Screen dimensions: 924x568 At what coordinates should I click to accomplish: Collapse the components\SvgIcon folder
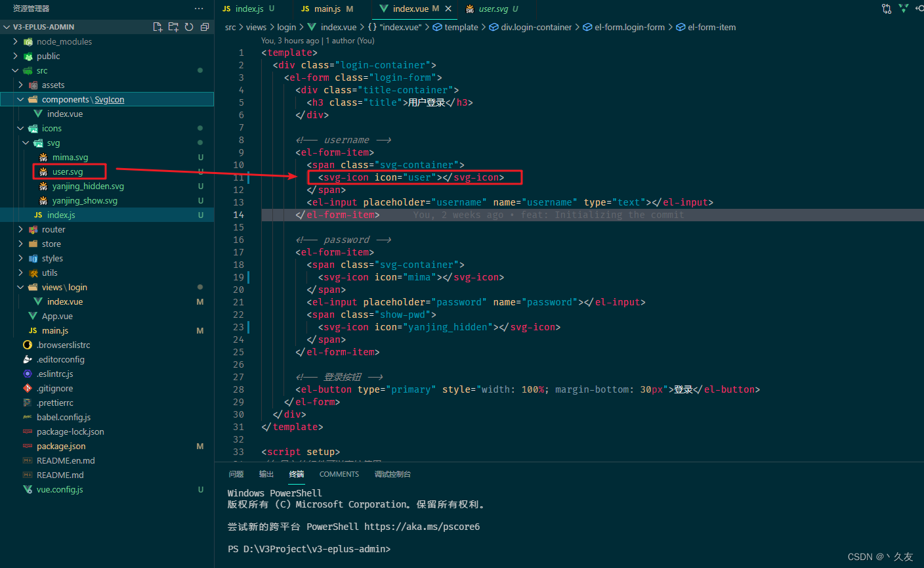(21, 99)
